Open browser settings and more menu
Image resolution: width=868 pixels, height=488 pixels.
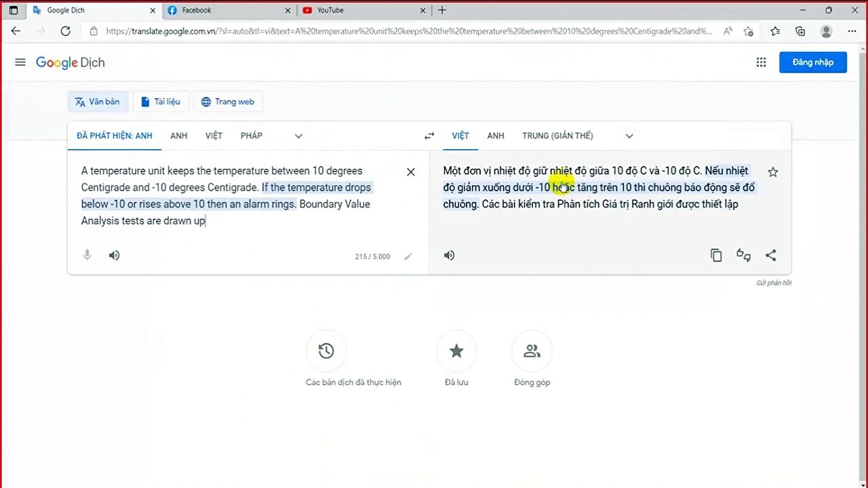pyautogui.click(x=852, y=31)
